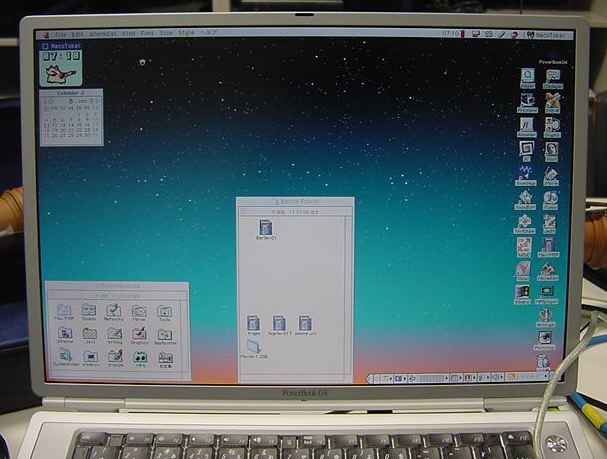Open the Style menu
The width and height of the screenshot is (607, 459).
pyautogui.click(x=186, y=33)
